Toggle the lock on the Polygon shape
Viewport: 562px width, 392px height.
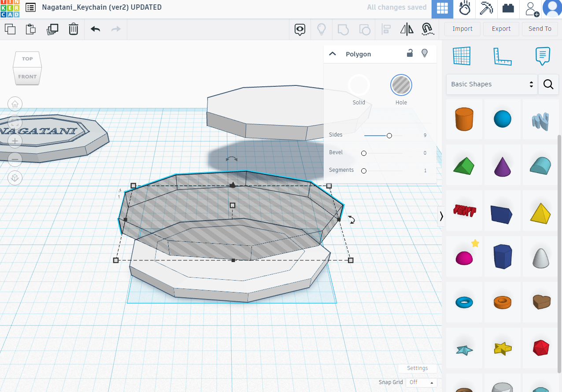pos(410,53)
